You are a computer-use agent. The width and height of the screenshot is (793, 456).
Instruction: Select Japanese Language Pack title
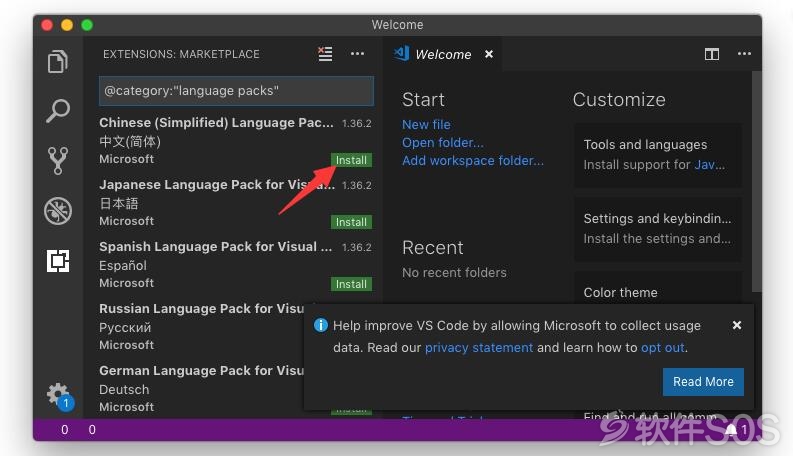pyautogui.click(x=216, y=185)
